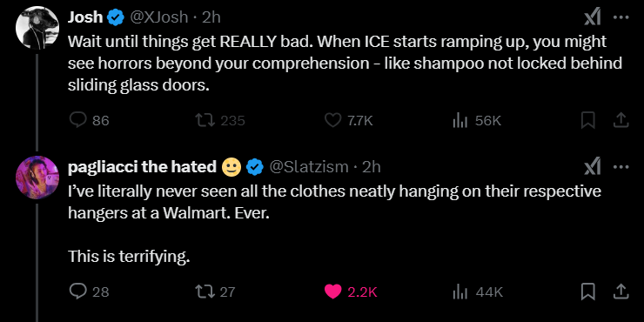Open Josh's profile picture
Screen dimensions: 644x322
click(x=37, y=28)
